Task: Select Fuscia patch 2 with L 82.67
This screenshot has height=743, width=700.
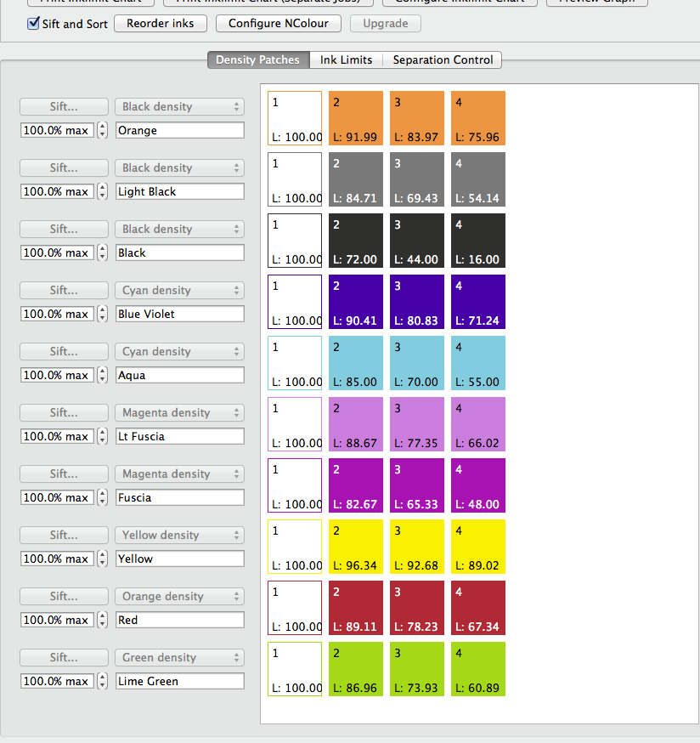Action: [x=356, y=485]
